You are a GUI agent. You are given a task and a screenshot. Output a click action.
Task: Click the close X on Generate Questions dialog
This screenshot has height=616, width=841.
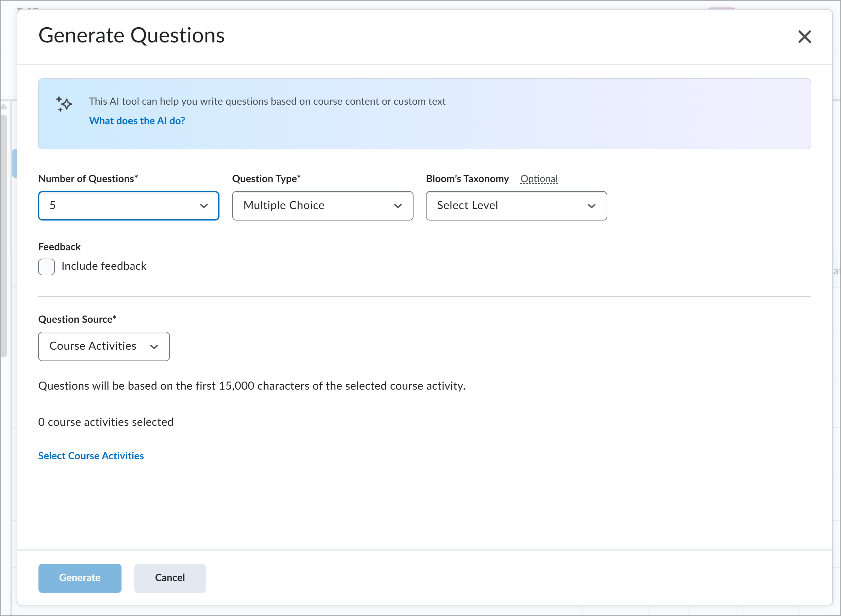pos(804,36)
